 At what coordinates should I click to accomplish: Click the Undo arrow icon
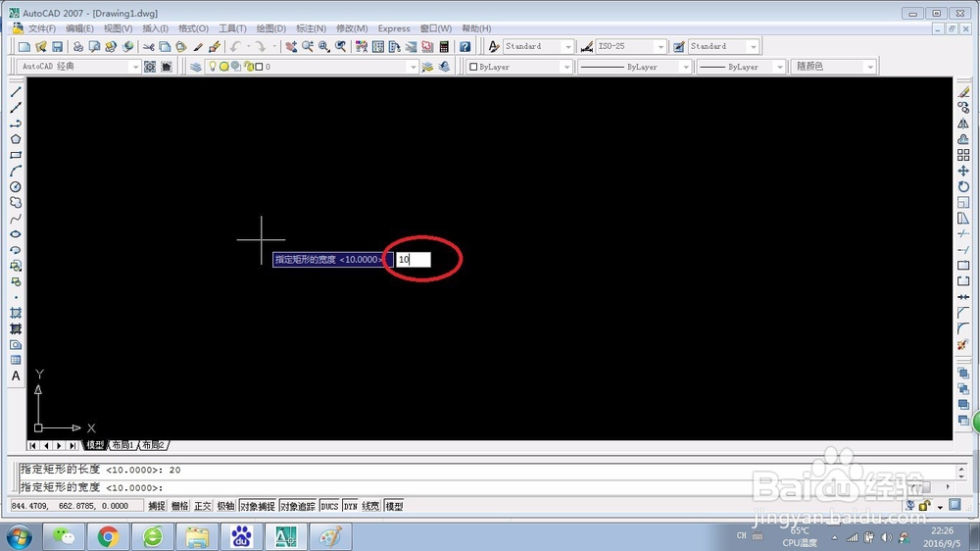(235, 46)
